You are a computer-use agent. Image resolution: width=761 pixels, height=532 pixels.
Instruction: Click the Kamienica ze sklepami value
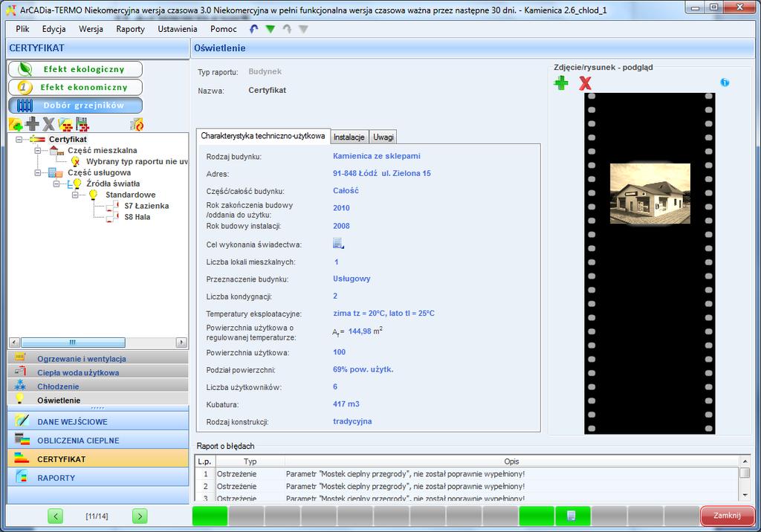tap(377, 156)
